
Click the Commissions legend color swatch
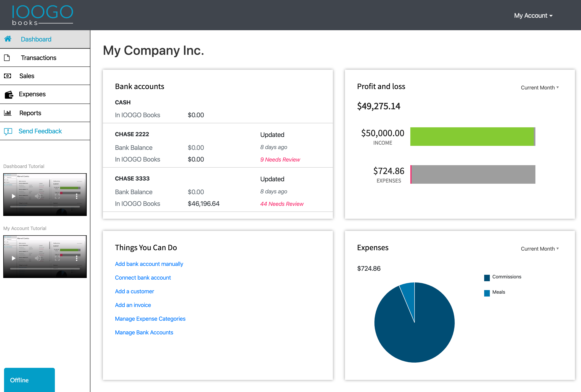487,278
